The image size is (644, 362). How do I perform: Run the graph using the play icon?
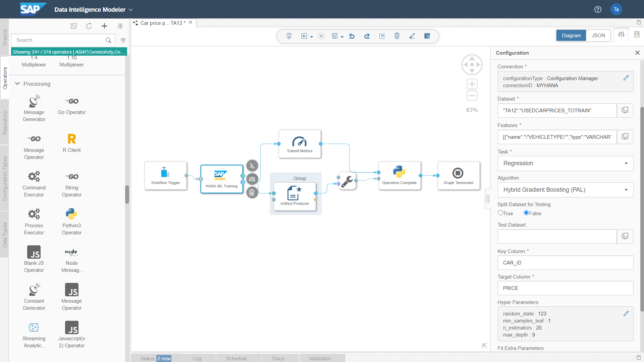tap(304, 36)
